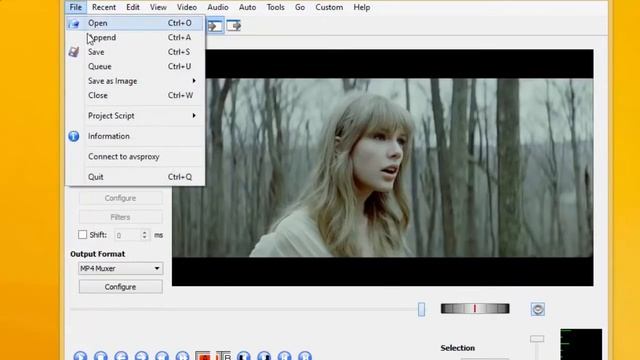
Task: Choose Close in the File menu
Action: (x=135, y=96)
